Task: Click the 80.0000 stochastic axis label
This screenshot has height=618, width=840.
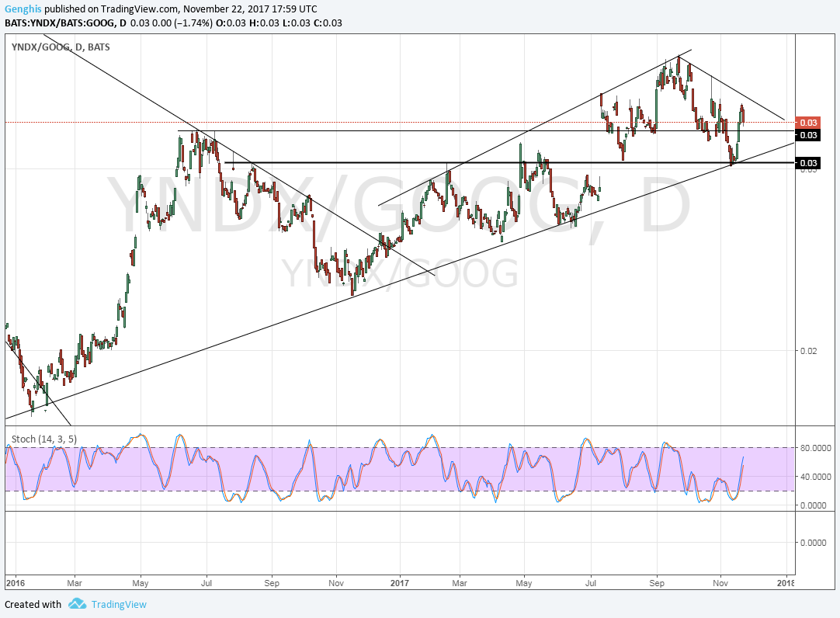Action: [816, 448]
